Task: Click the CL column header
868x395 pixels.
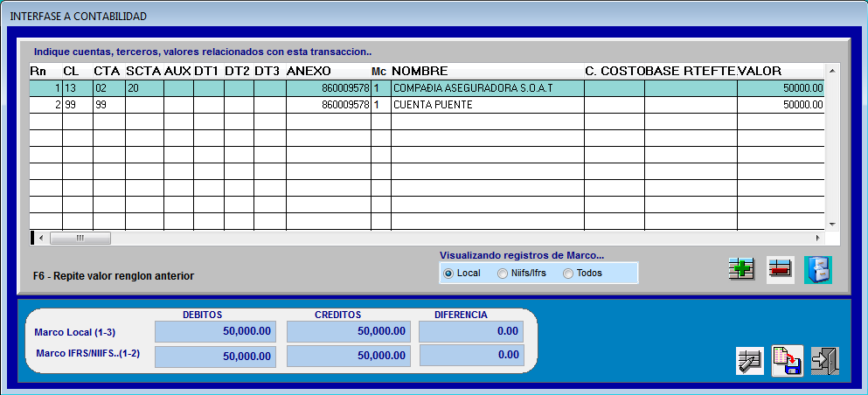Action: pyautogui.click(x=78, y=71)
